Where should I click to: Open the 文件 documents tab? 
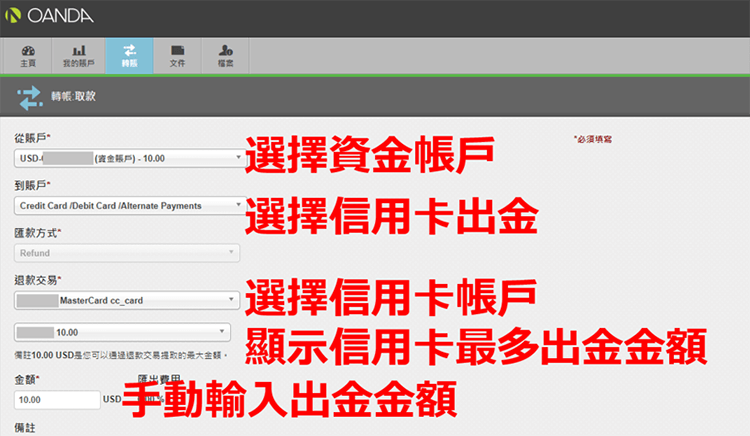pos(177,56)
